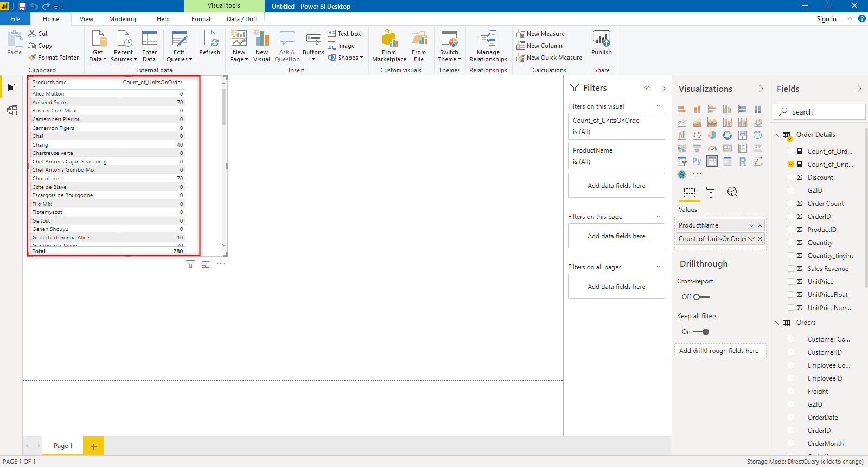The width and height of the screenshot is (868, 467).
Task: Select the ArcGIS maps visual
Action: tap(682, 174)
